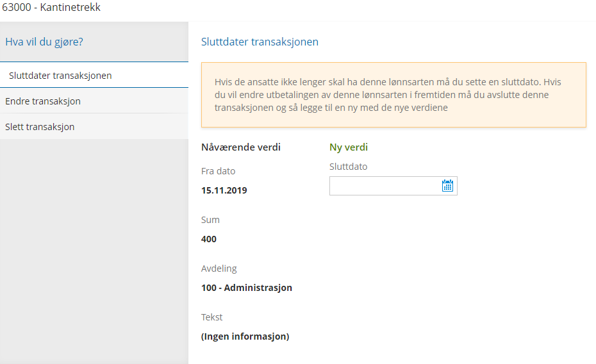This screenshot has height=364, width=596.
Task: Click the '63000 - Kantinetrekk' page title
Action: (x=52, y=8)
